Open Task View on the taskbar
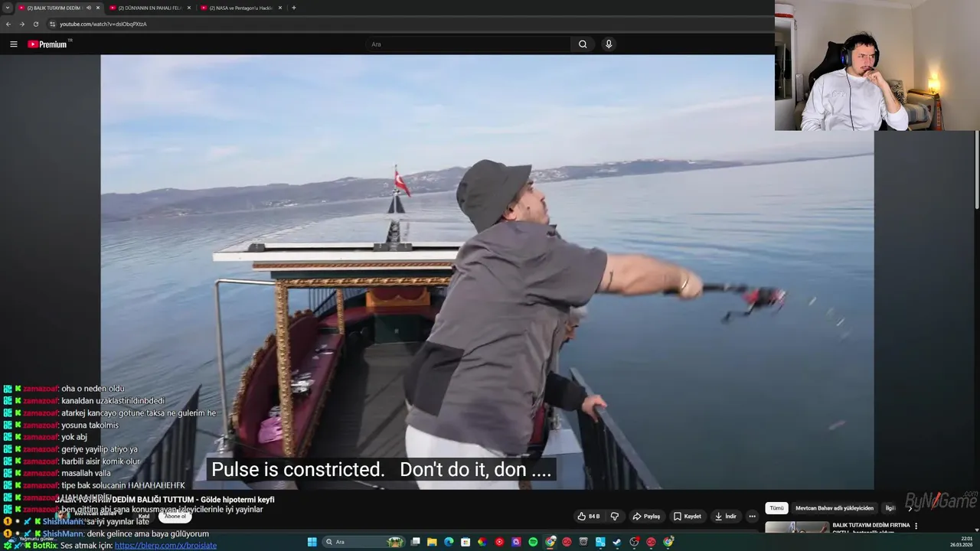980x551 pixels. click(x=415, y=542)
